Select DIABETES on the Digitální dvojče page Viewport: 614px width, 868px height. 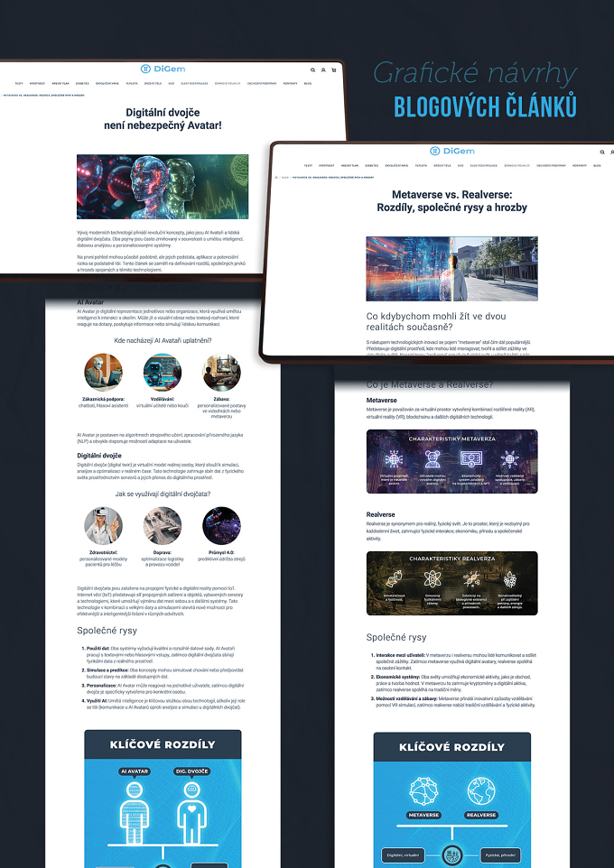[82, 84]
